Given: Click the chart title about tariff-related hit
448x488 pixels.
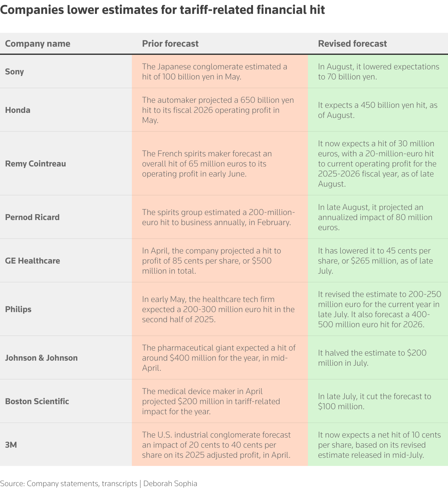Looking at the screenshot, I should click(x=162, y=10).
